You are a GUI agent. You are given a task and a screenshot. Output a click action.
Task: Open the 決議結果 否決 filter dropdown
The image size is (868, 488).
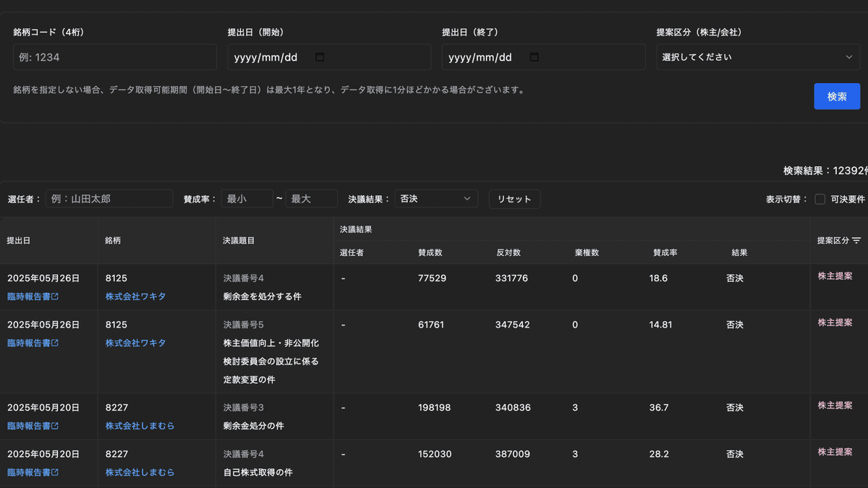[x=435, y=199]
